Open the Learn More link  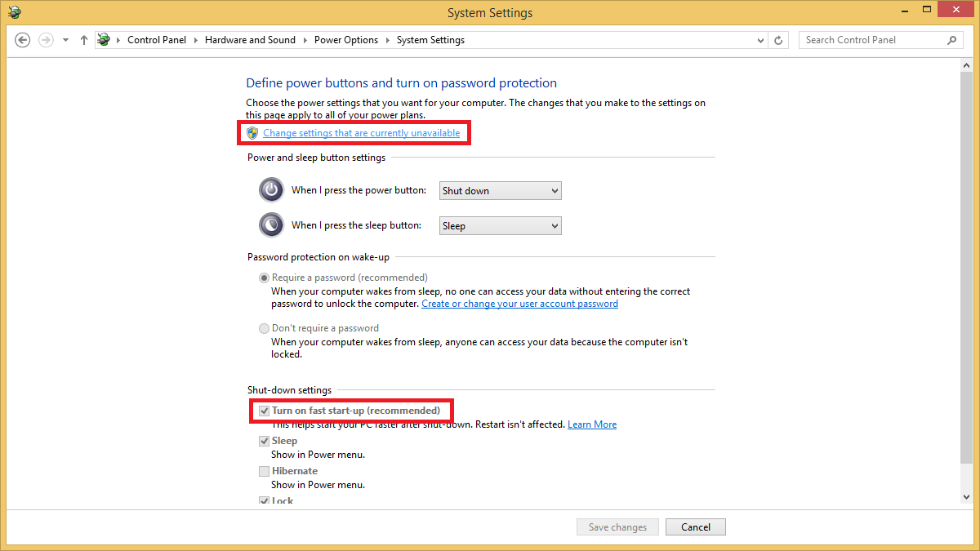(591, 424)
